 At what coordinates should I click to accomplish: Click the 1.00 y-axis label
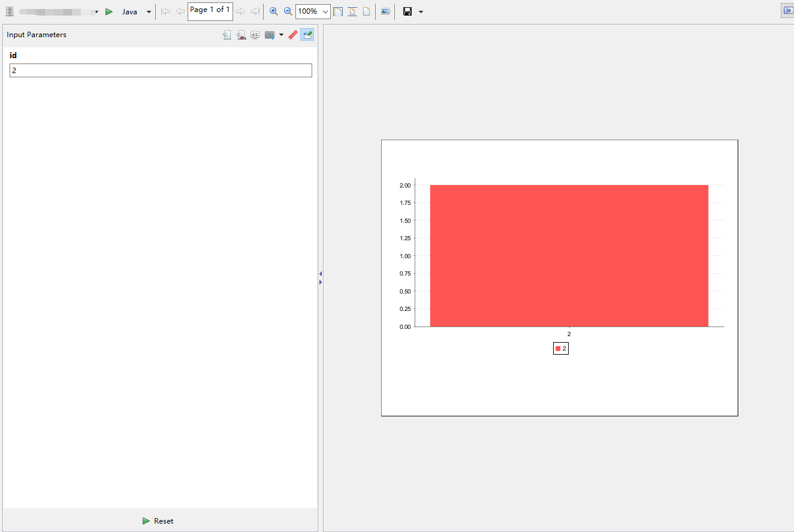(x=405, y=256)
